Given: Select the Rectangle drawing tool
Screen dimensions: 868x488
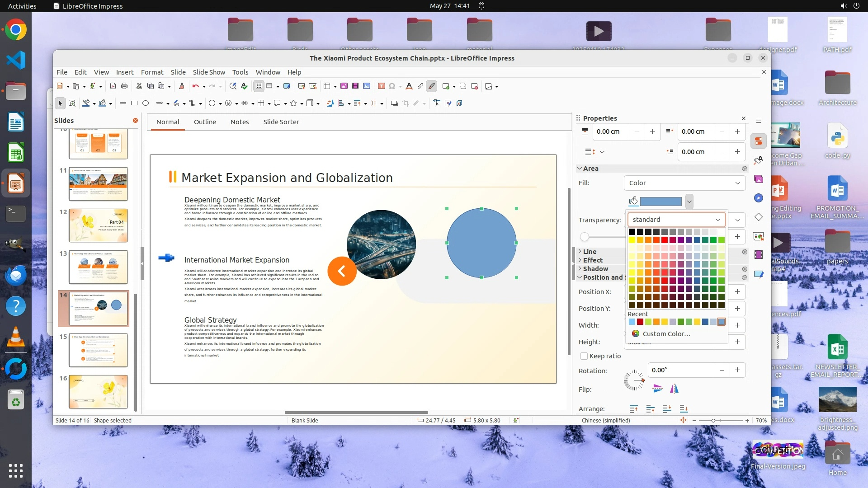Looking at the screenshot, I should [134, 103].
